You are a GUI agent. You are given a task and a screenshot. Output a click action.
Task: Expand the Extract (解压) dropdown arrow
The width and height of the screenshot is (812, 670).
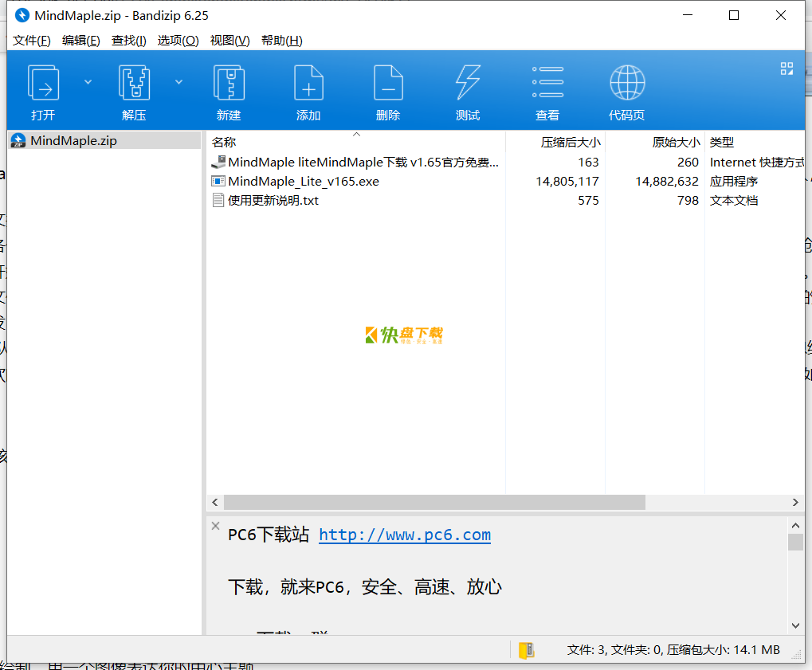point(178,82)
